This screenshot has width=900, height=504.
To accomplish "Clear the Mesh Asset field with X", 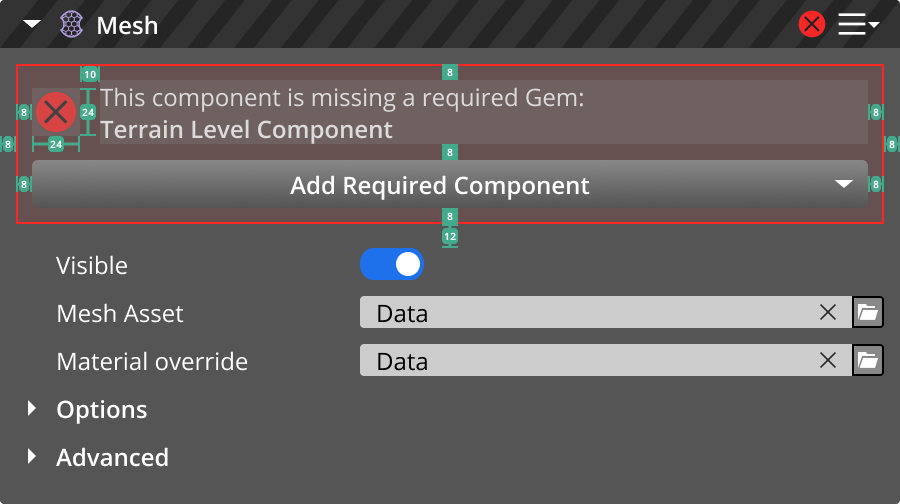I will coord(828,312).
